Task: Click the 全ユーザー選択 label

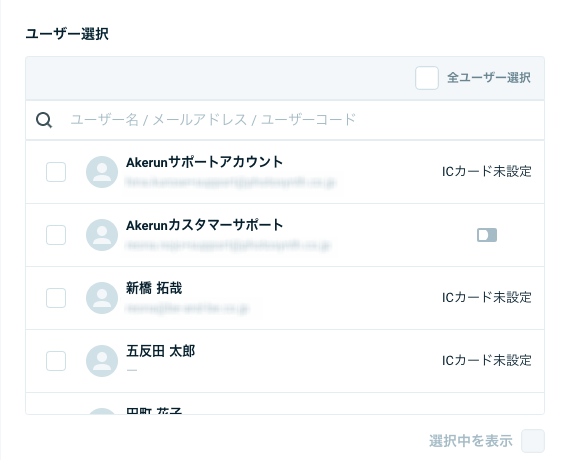Action: pos(489,78)
